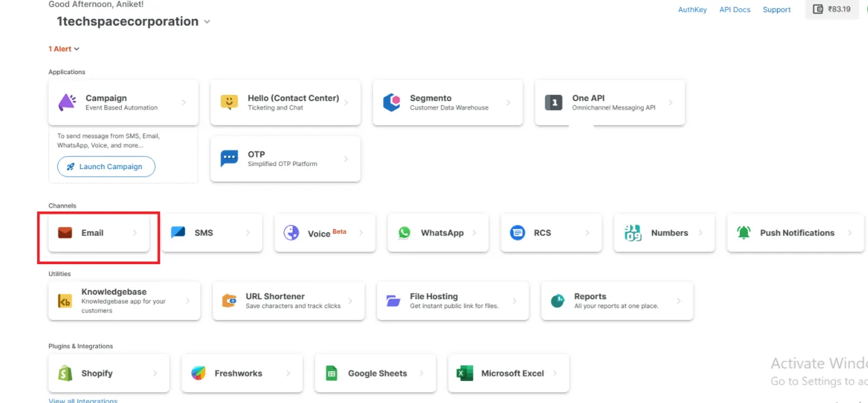
Task: Click the One API card title
Action: (x=588, y=98)
